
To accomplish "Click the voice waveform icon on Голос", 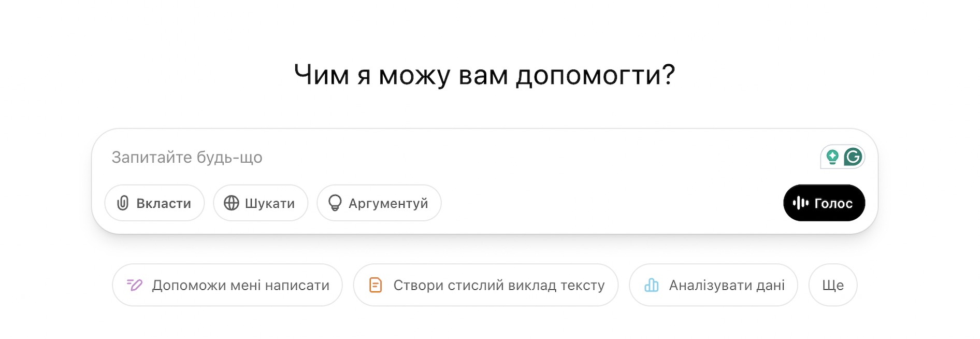I will [801, 203].
